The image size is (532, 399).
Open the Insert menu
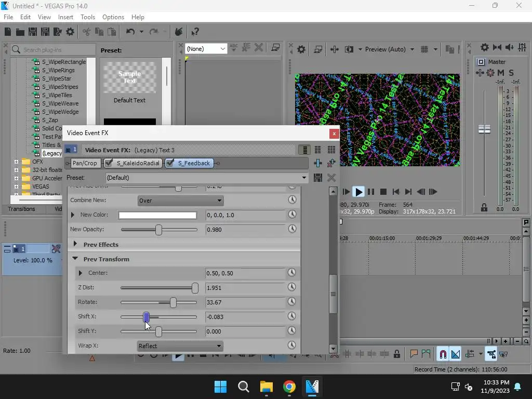click(65, 17)
